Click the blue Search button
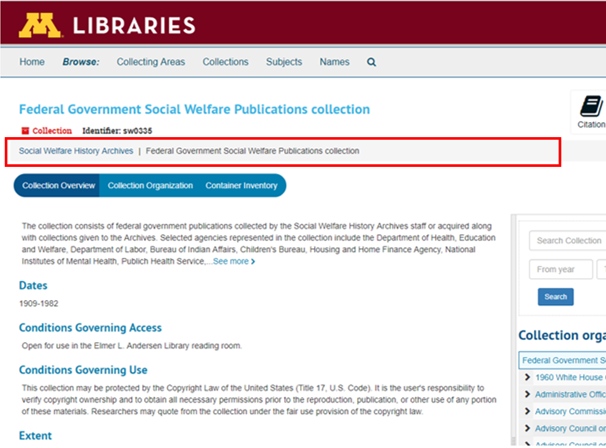 coord(556,297)
